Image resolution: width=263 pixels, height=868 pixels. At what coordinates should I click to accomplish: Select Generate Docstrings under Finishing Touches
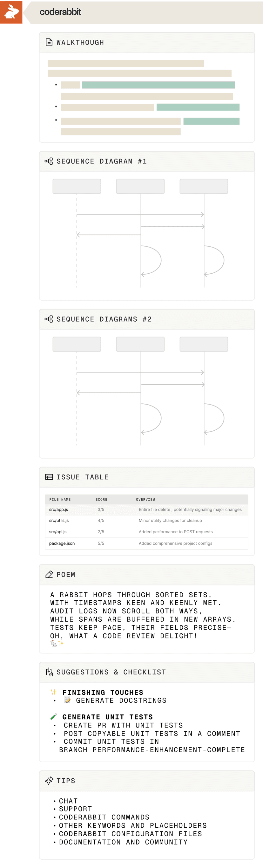pos(121,701)
